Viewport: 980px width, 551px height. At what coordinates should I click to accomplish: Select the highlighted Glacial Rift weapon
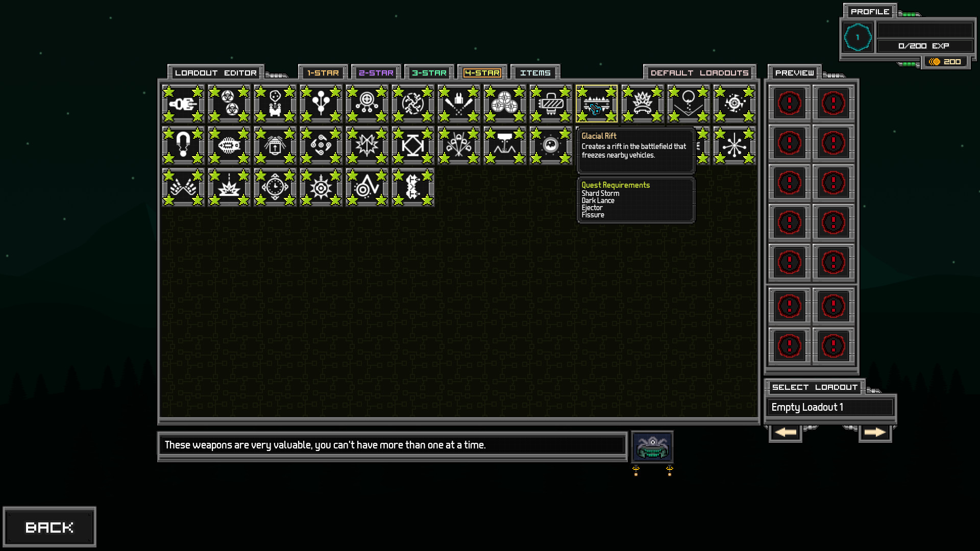pyautogui.click(x=597, y=104)
